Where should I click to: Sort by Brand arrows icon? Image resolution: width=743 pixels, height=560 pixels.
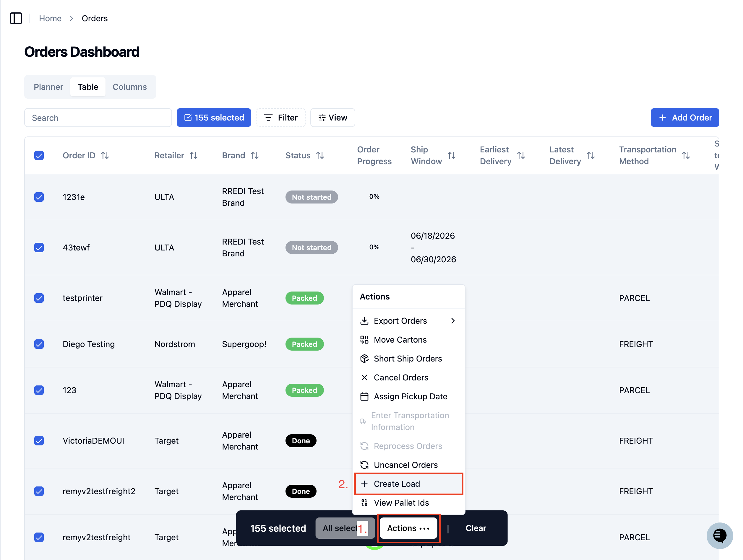(255, 155)
